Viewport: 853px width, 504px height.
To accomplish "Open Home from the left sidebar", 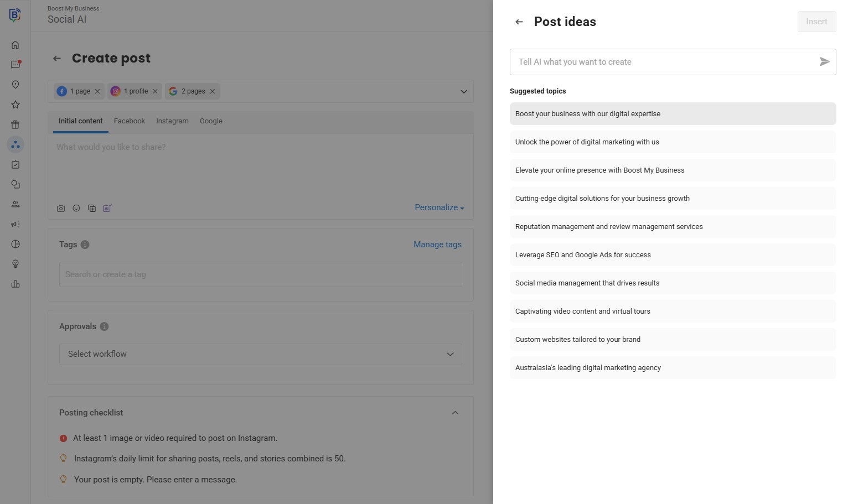I will [x=15, y=45].
